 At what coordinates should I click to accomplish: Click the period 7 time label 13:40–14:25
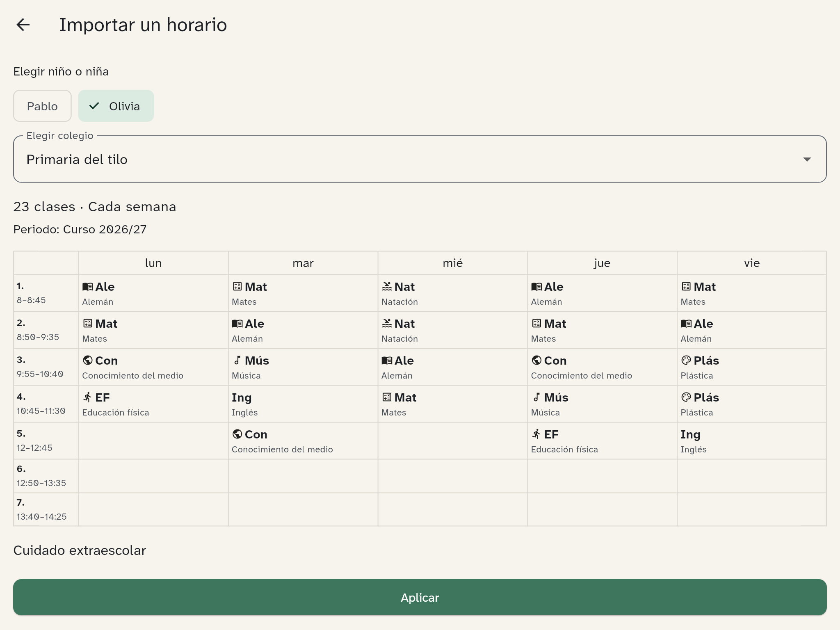(41, 517)
